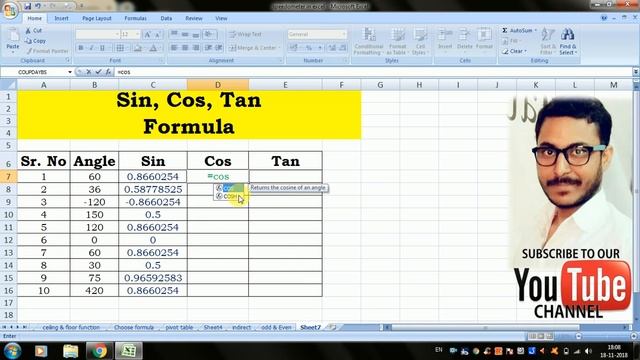
Task: Click Increase Decimal icon
Action: tap(332, 48)
